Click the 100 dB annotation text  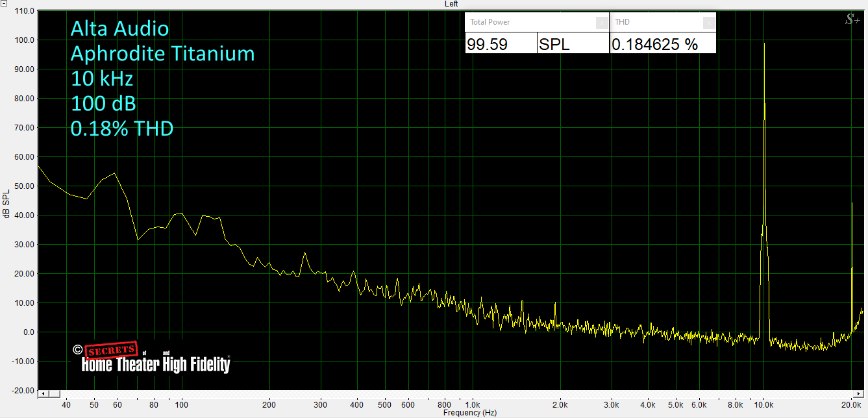[x=103, y=104]
